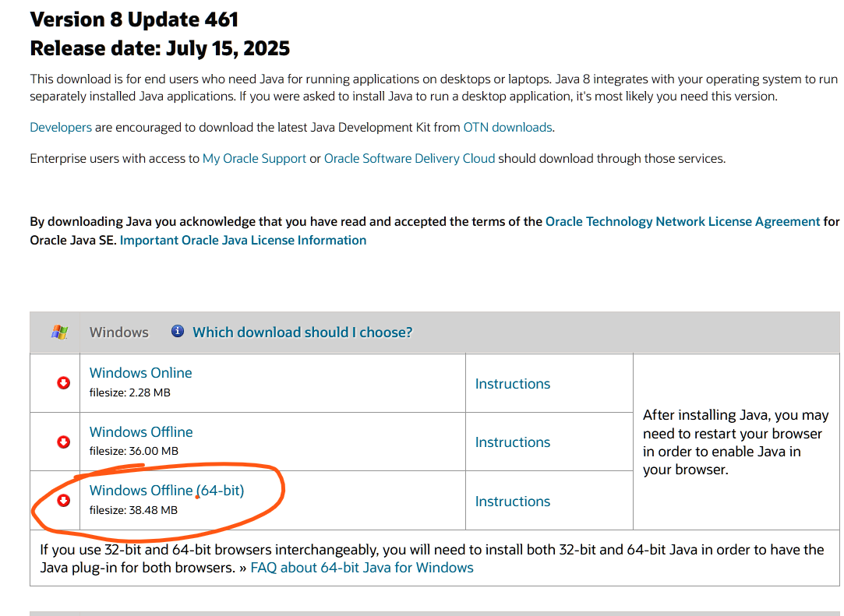
Task: Open the FAQ about 64-bit Java for Windows
Action: tap(362, 568)
